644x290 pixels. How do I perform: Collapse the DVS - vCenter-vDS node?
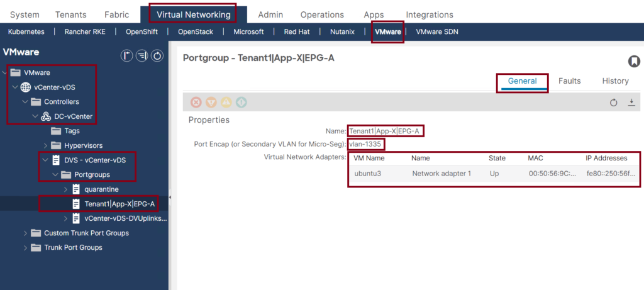tap(45, 160)
